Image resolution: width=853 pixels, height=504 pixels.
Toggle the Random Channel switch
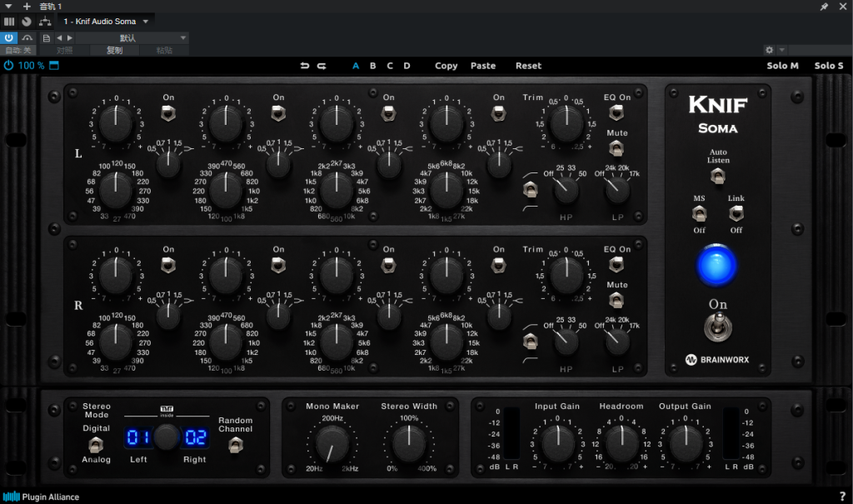235,446
